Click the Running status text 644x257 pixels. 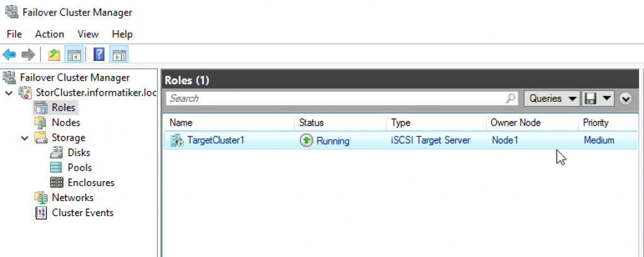[333, 141]
